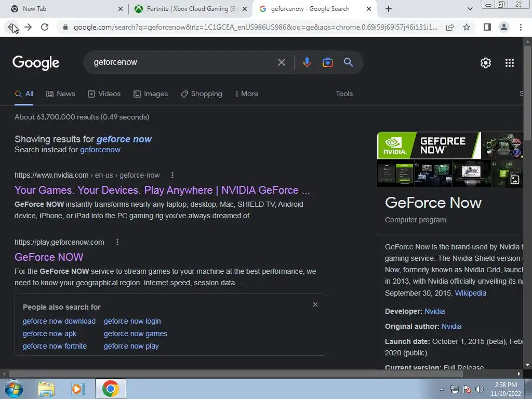Share this page using address bar icon
The width and height of the screenshot is (532, 399).
point(450,27)
